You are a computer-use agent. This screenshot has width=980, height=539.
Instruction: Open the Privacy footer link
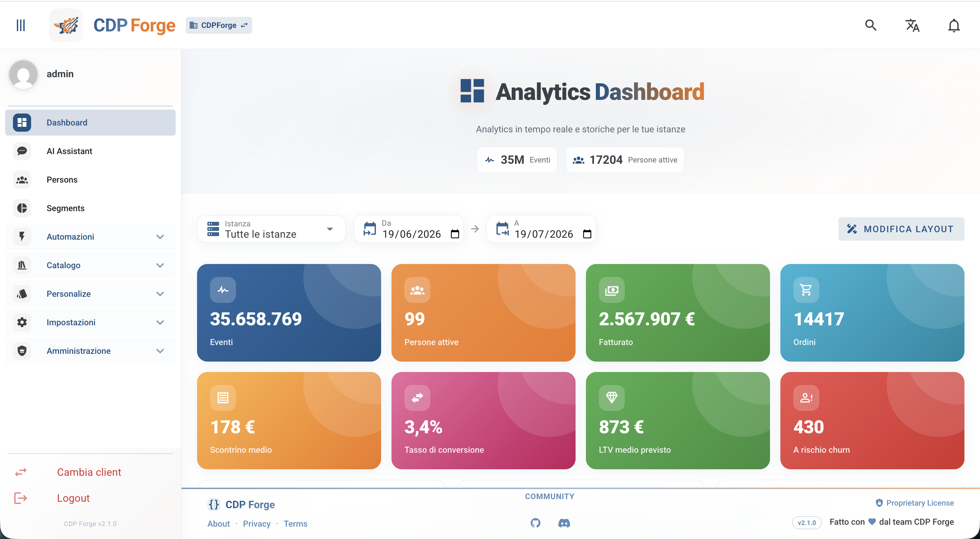(257, 523)
